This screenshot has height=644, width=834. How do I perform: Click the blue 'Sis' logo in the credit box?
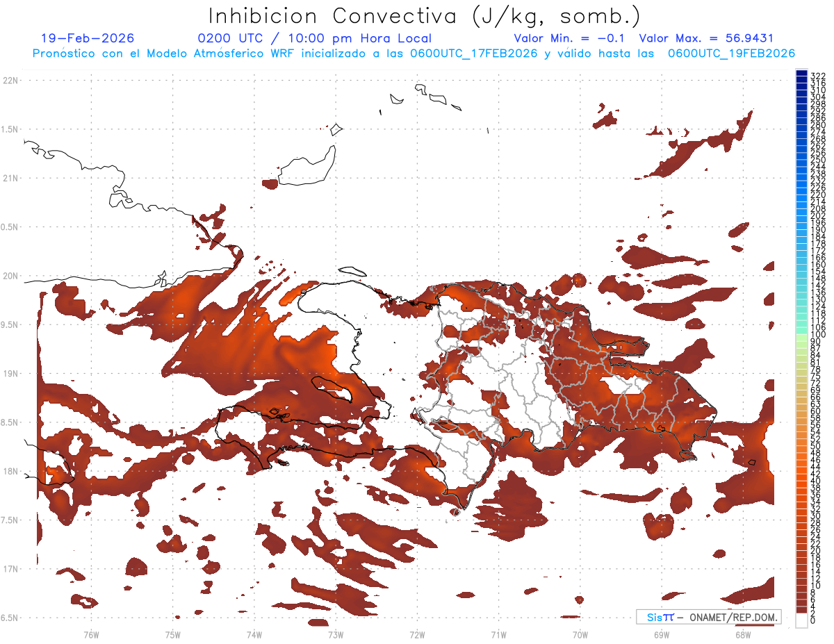[654, 617]
